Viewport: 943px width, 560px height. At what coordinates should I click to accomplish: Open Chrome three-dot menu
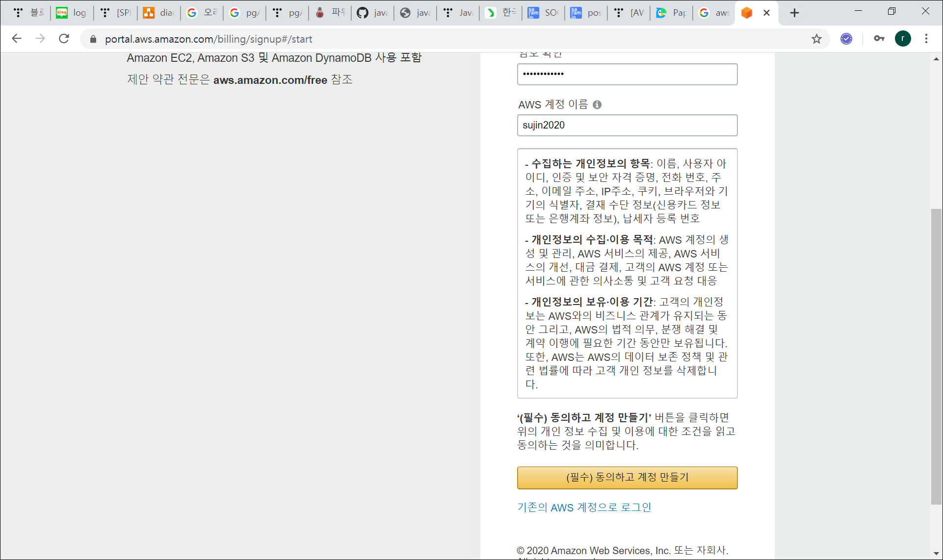(x=926, y=39)
